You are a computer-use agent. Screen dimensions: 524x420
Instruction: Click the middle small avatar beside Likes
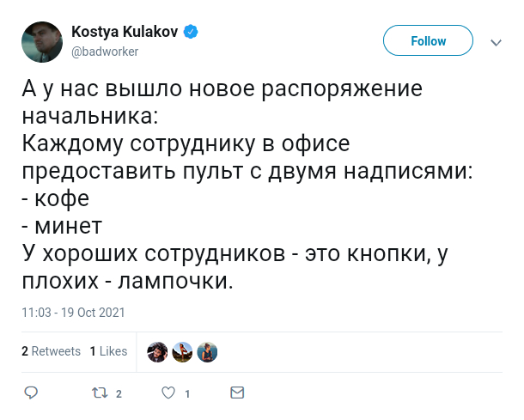pyautogui.click(x=181, y=351)
